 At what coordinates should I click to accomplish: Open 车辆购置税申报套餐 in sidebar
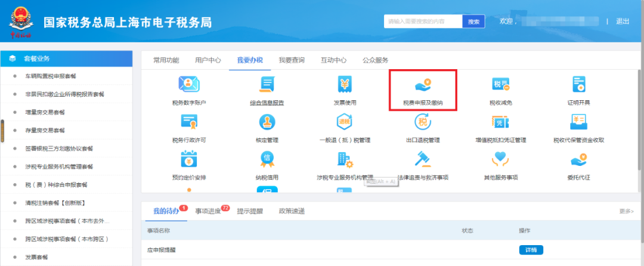click(x=51, y=76)
